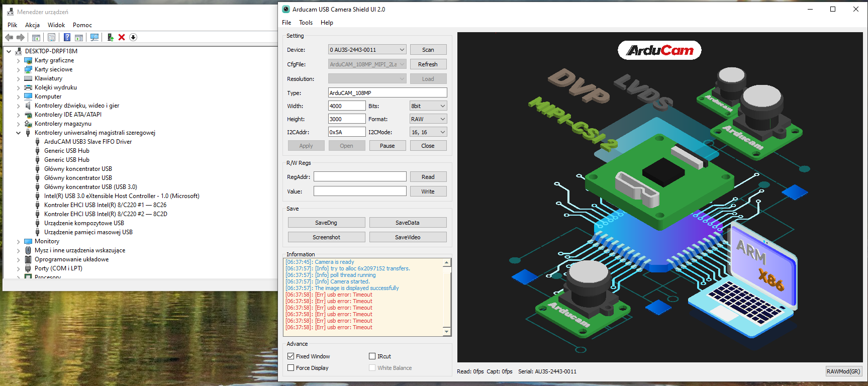
Task: Click the blue Help question mark icon
Action: 67,37
